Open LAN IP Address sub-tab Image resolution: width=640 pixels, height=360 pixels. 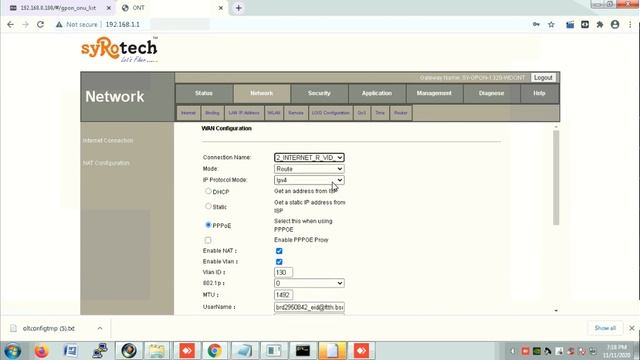(x=244, y=113)
